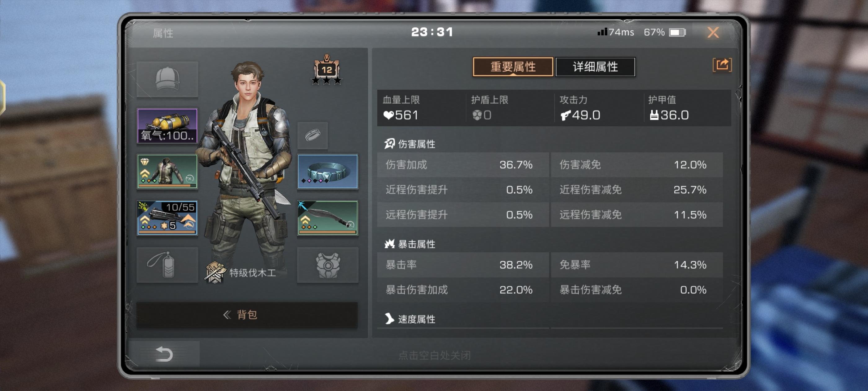Select the rifle weapon slot 10/55
This screenshot has width=868, height=391.
(167, 218)
